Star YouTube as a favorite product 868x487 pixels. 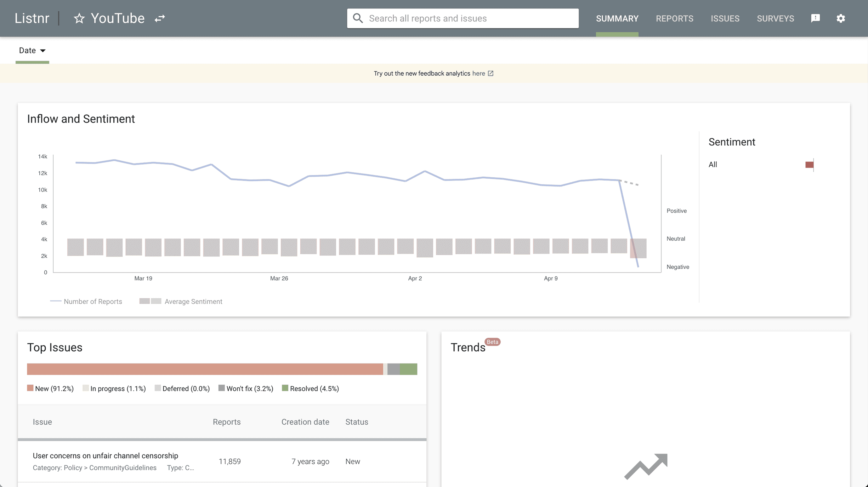[79, 18]
